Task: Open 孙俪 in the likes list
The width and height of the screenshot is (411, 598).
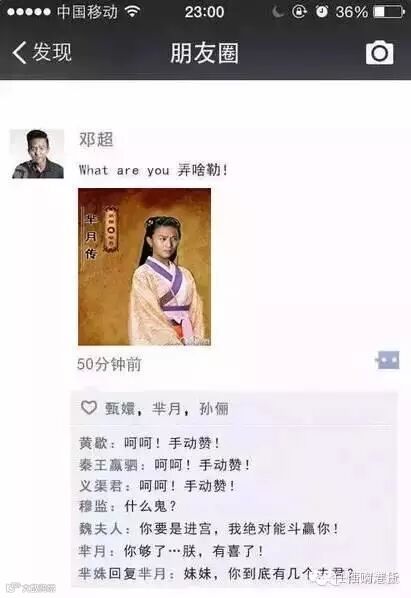Action: (214, 408)
